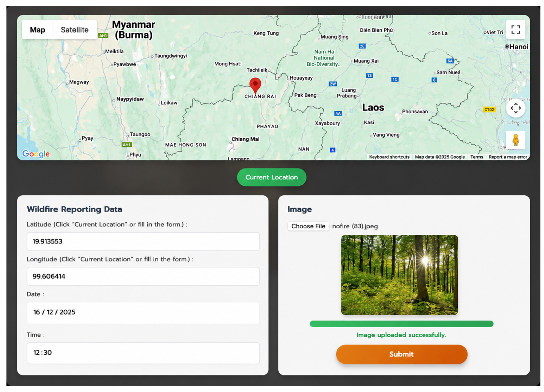544x392 pixels.
Task: Click the green upload progress bar
Action: 402,324
